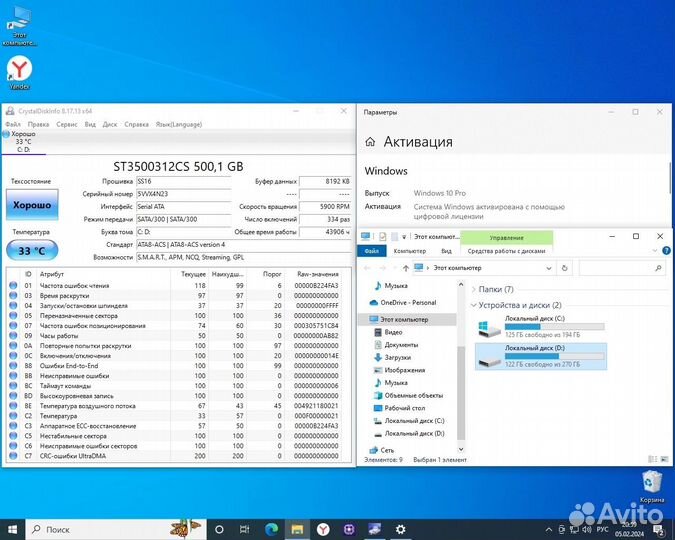Select local disk (D:) drive in Explorer
Viewport: 675px width, 540px height.
coord(541,357)
